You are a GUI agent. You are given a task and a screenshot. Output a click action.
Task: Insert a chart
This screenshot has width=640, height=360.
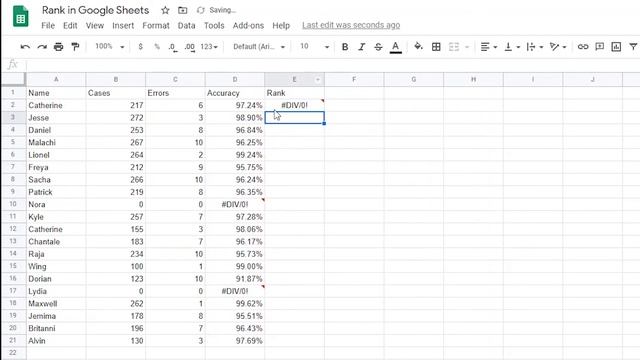pos(616,47)
